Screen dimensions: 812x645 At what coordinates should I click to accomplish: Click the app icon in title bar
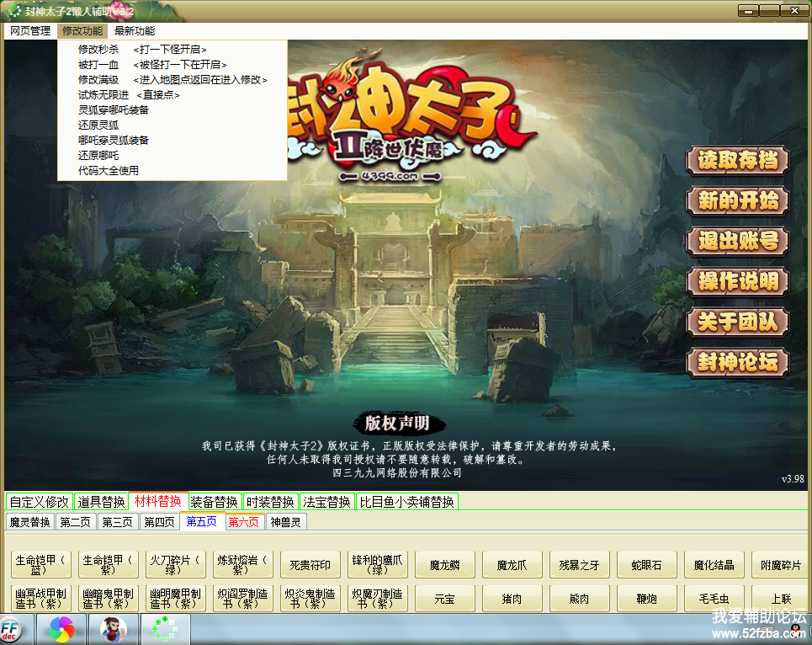point(15,11)
